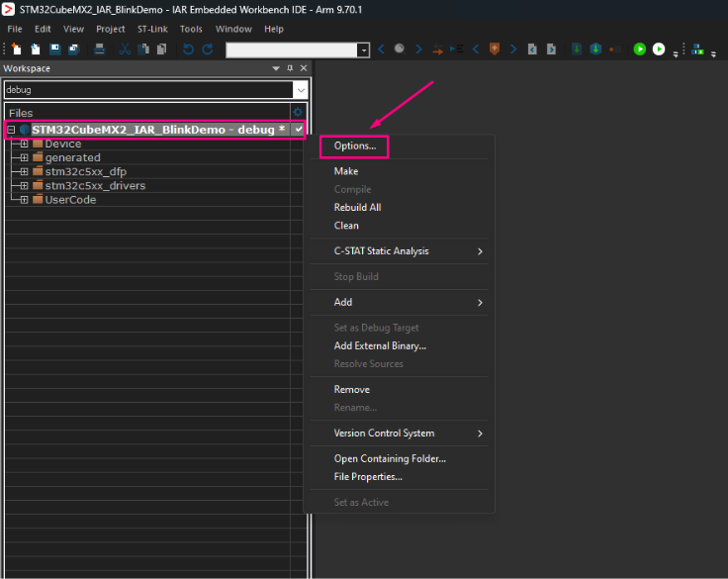Open the Version Control System submenu
728x579 pixels.
[399, 434]
